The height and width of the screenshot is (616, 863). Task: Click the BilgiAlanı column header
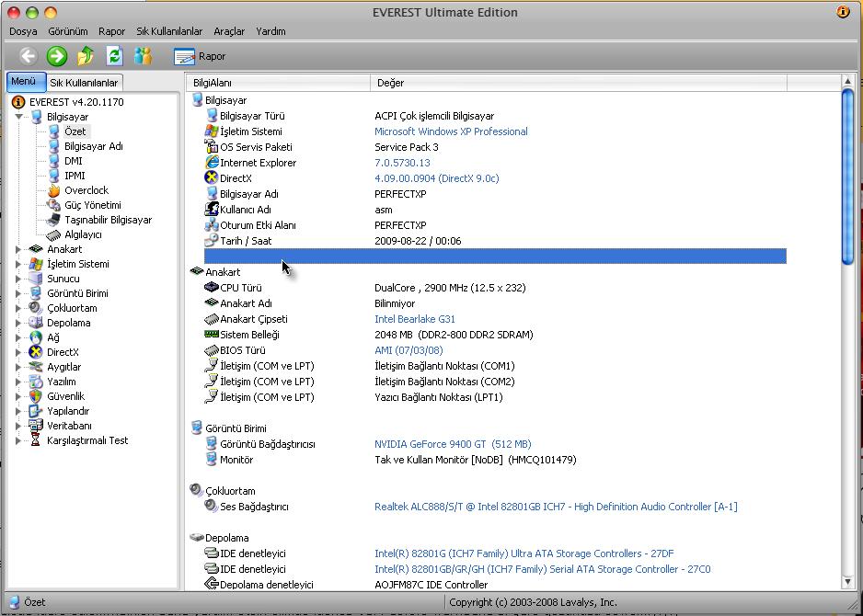coord(278,83)
